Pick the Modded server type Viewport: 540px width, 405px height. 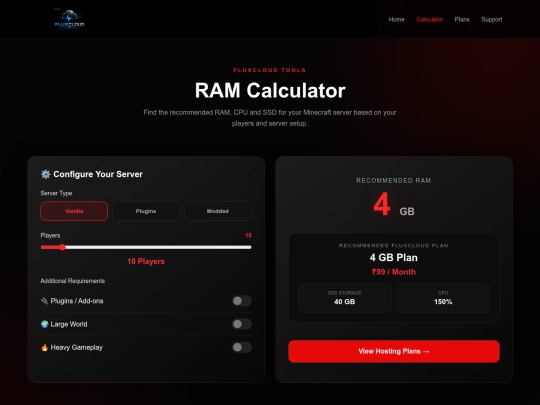[218, 211]
